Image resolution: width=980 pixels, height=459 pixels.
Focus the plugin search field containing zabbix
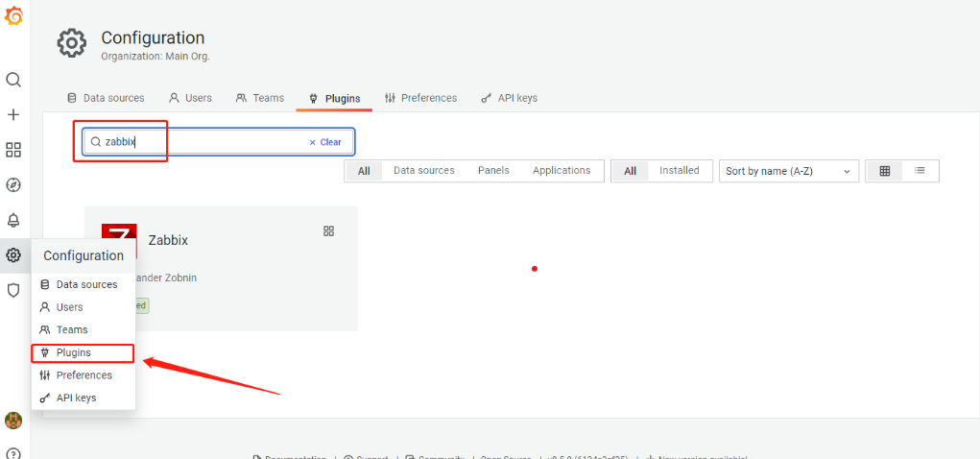(x=219, y=142)
